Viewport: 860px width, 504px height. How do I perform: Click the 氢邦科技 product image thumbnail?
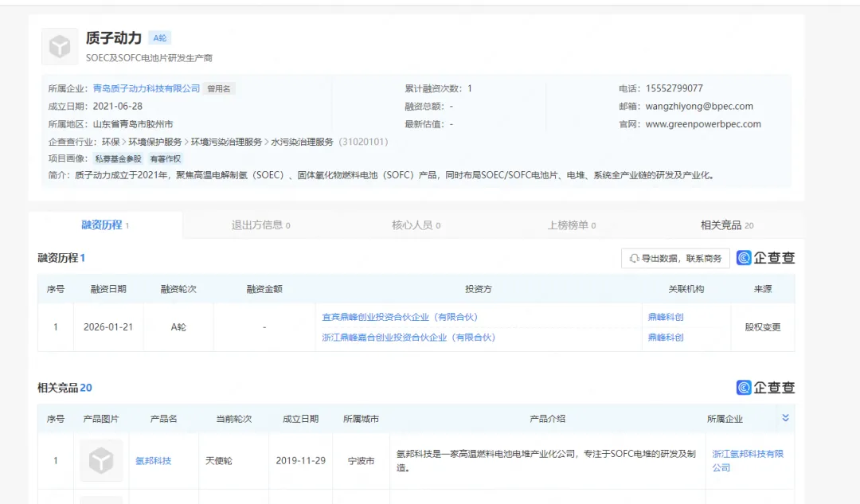click(101, 461)
